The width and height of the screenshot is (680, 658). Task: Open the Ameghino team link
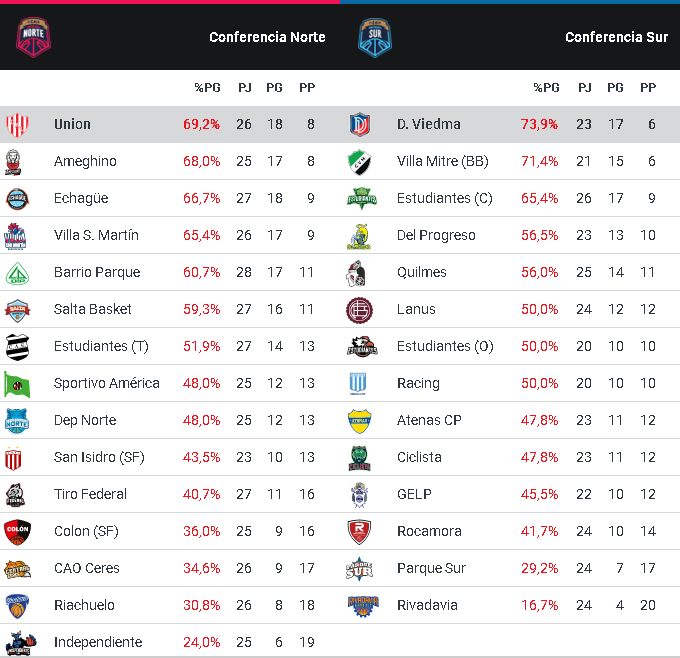coord(85,162)
